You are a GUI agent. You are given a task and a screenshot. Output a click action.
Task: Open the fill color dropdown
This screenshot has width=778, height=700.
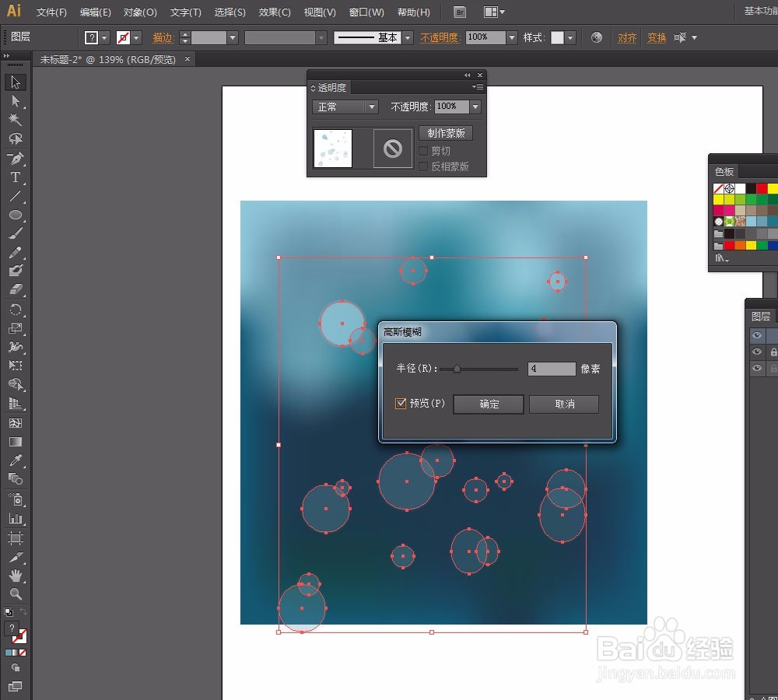[x=104, y=37]
